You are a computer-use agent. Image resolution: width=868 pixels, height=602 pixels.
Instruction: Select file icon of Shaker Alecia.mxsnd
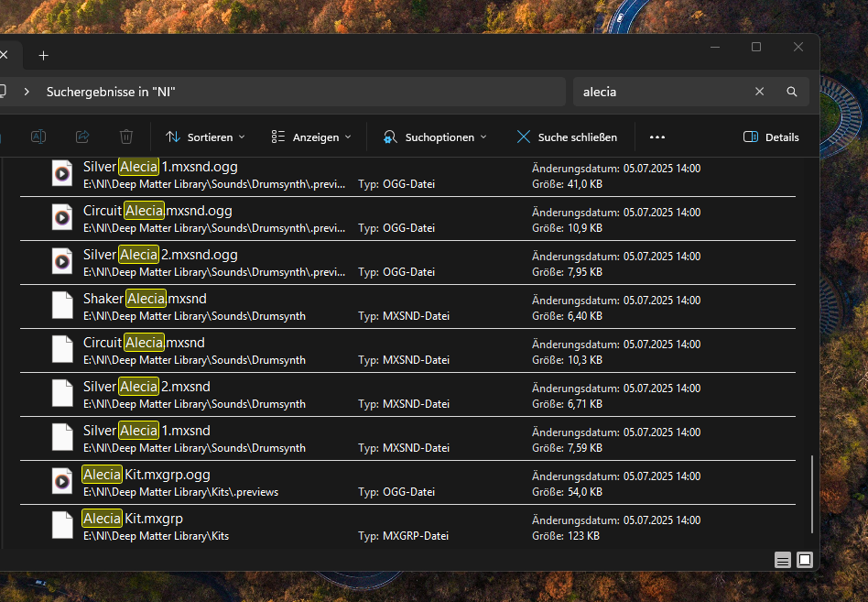point(62,305)
